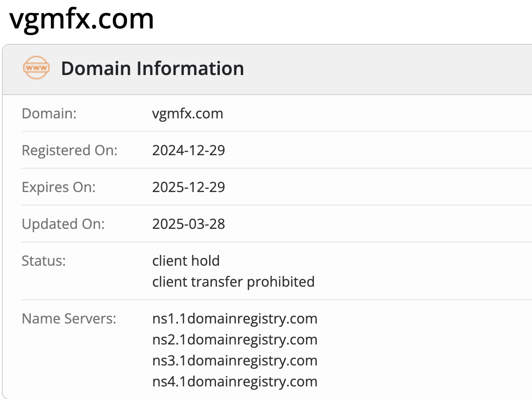Click name server ns1.1domainregistry.com
532x399 pixels.
pyautogui.click(x=235, y=319)
